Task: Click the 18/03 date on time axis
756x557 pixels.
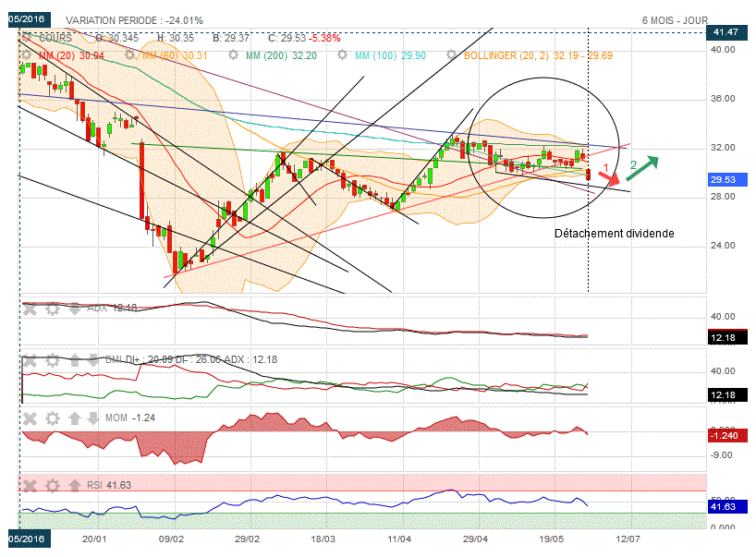Action: (x=323, y=539)
